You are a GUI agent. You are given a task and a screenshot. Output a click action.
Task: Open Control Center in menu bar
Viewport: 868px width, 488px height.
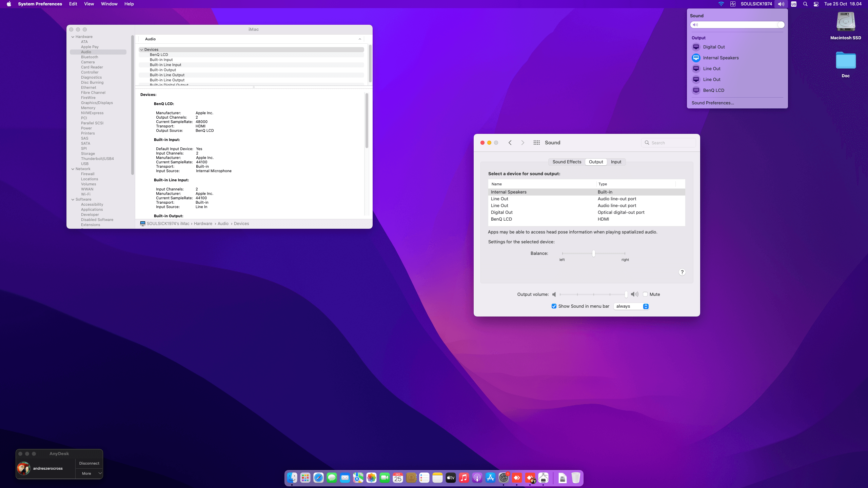point(816,4)
